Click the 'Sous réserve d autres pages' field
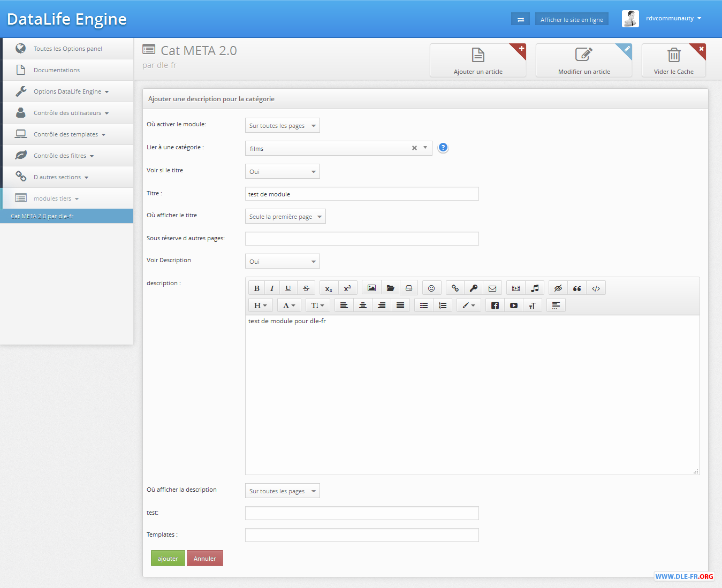Screen dimensions: 722x588 pos(362,239)
